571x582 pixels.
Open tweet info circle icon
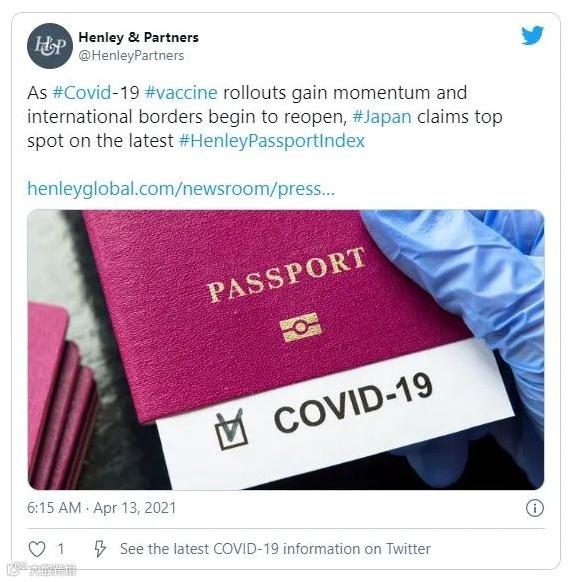(535, 508)
